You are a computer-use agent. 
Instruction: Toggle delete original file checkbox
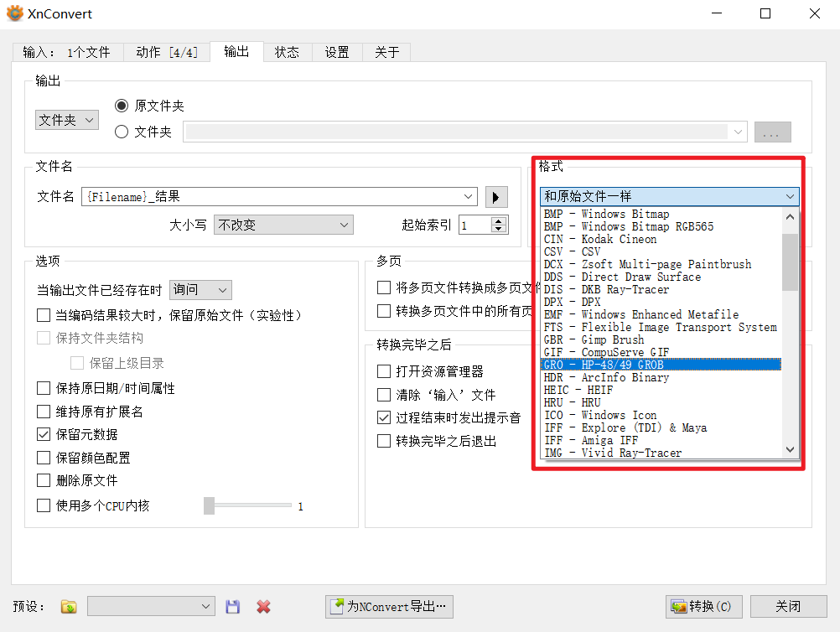coord(44,480)
